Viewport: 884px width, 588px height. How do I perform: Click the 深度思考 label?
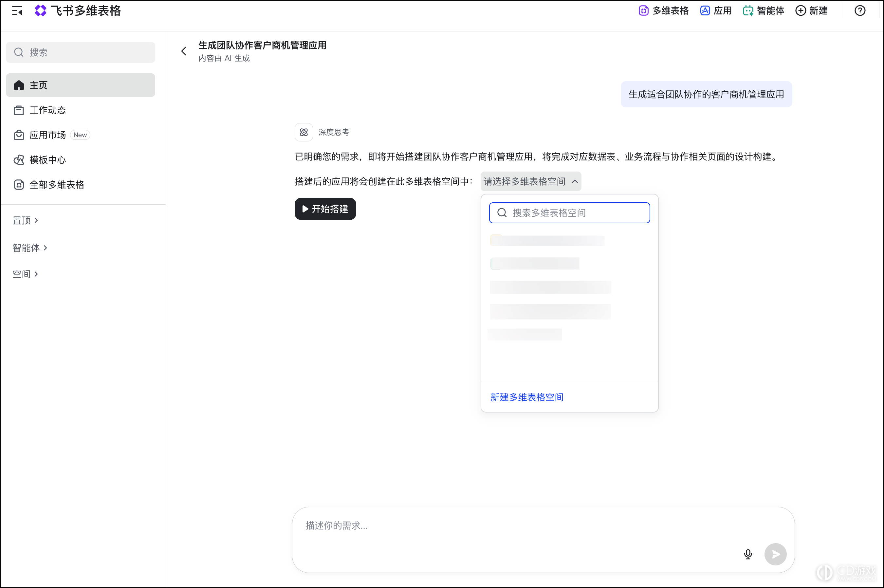click(x=333, y=132)
